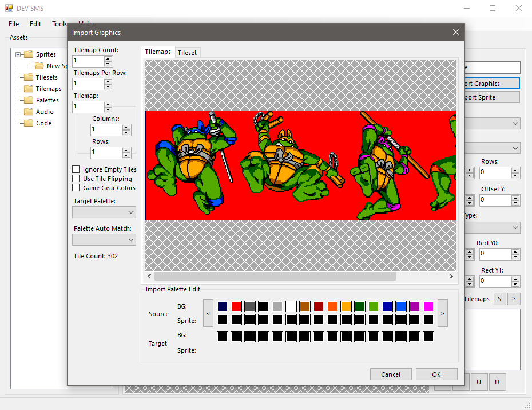The width and height of the screenshot is (532, 410).
Task: Click the Tilemap Count input field
Action: click(x=88, y=61)
